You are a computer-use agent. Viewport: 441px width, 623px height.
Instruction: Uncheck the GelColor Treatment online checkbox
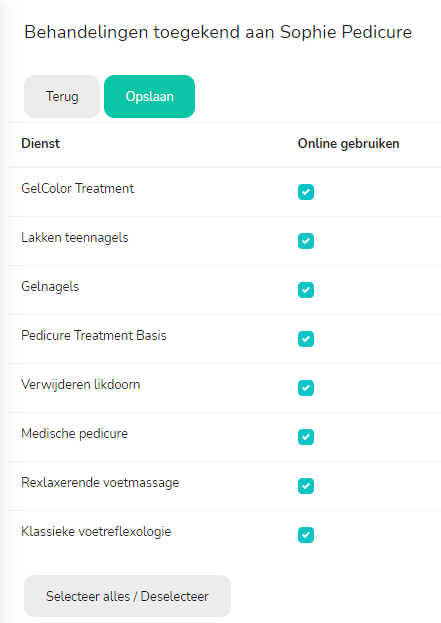[306, 192]
